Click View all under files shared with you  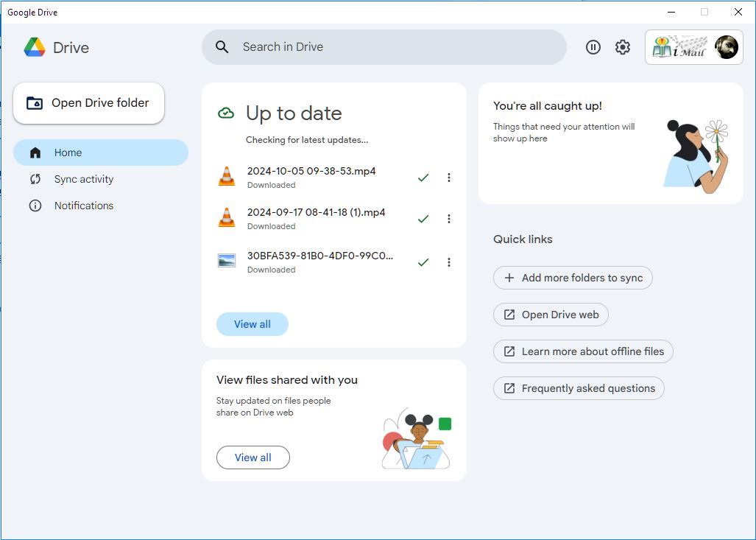252,457
